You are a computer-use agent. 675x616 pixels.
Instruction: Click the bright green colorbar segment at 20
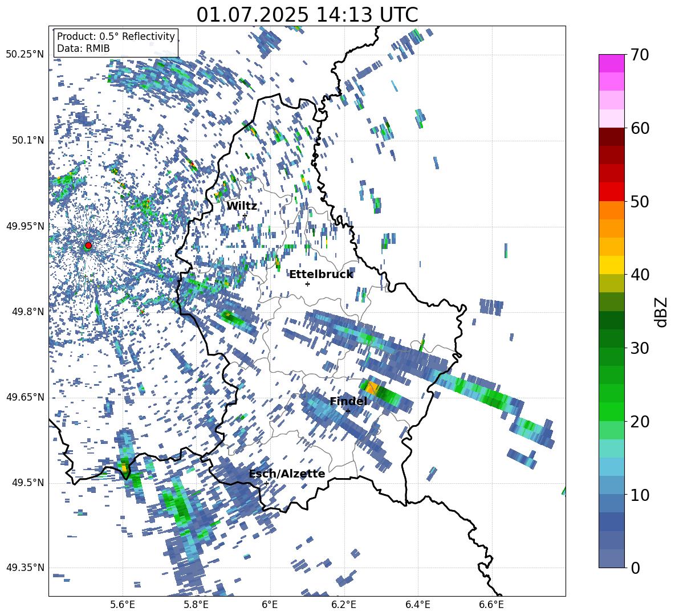pos(611,411)
